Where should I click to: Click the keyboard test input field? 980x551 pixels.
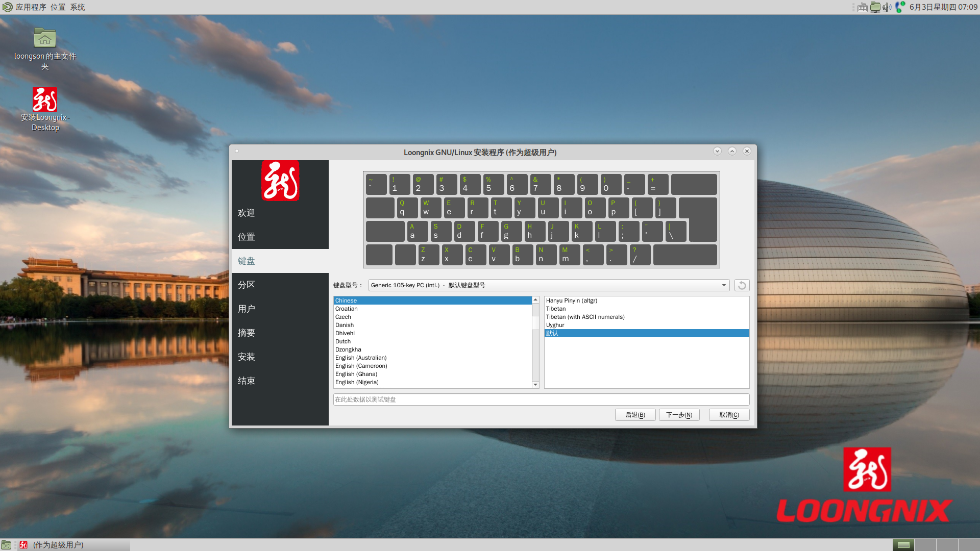[541, 399]
